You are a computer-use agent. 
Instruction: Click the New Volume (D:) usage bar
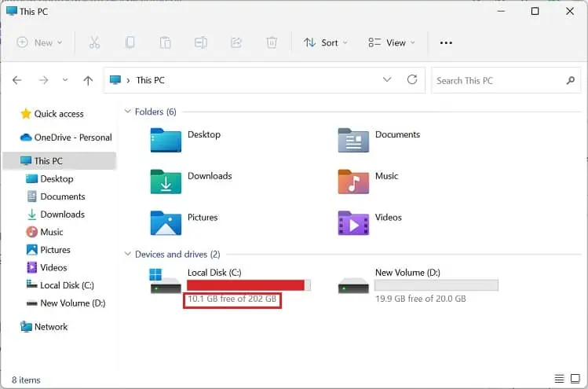coord(436,285)
